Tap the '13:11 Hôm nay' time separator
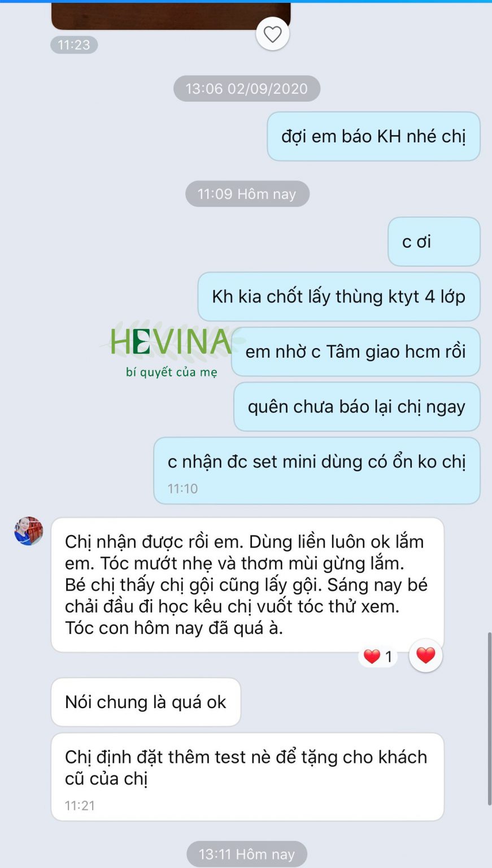492x868 pixels. point(247,854)
